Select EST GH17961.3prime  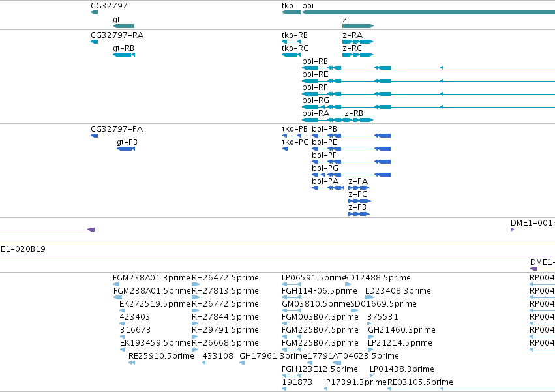point(273,356)
